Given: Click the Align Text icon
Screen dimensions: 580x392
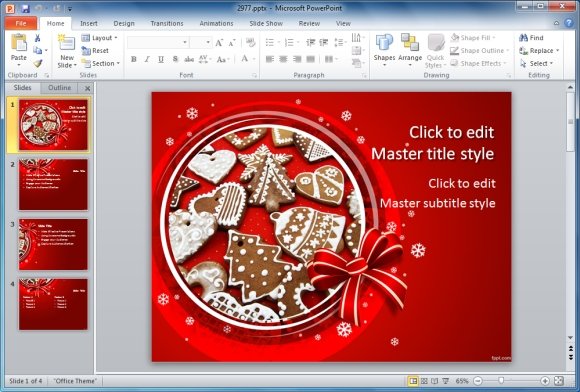Looking at the screenshot, I should 358,51.
